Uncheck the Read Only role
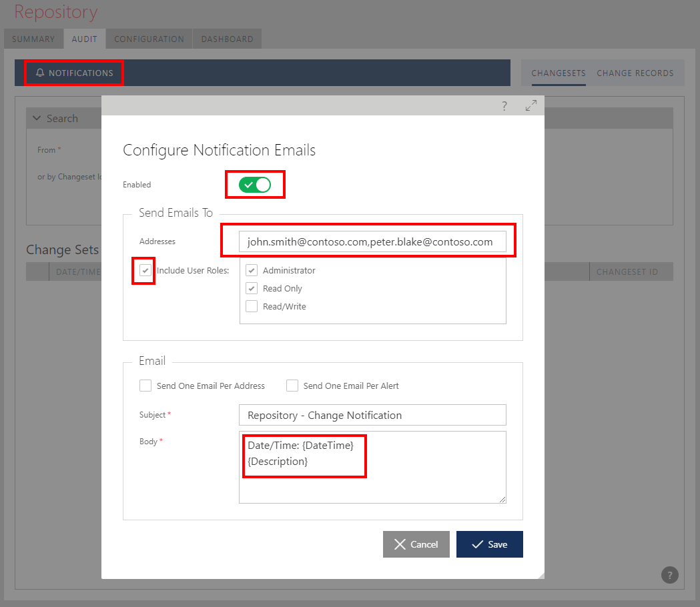This screenshot has height=607, width=700. (x=251, y=288)
